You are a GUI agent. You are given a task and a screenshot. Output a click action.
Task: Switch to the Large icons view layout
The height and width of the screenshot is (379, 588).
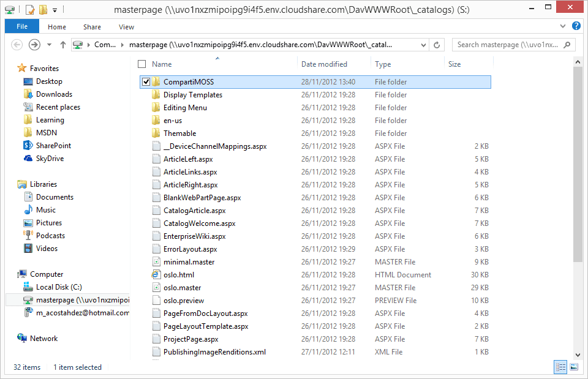[574, 367]
